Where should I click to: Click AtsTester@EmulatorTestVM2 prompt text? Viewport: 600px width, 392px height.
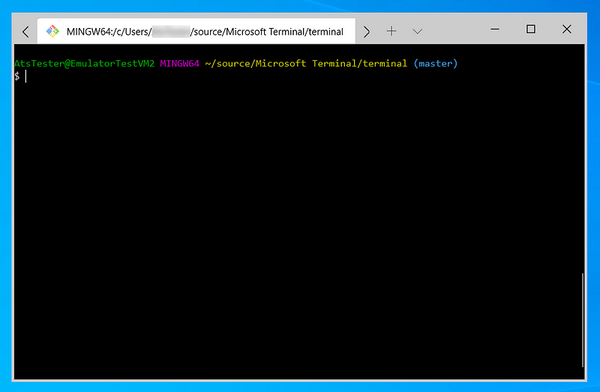[84, 64]
